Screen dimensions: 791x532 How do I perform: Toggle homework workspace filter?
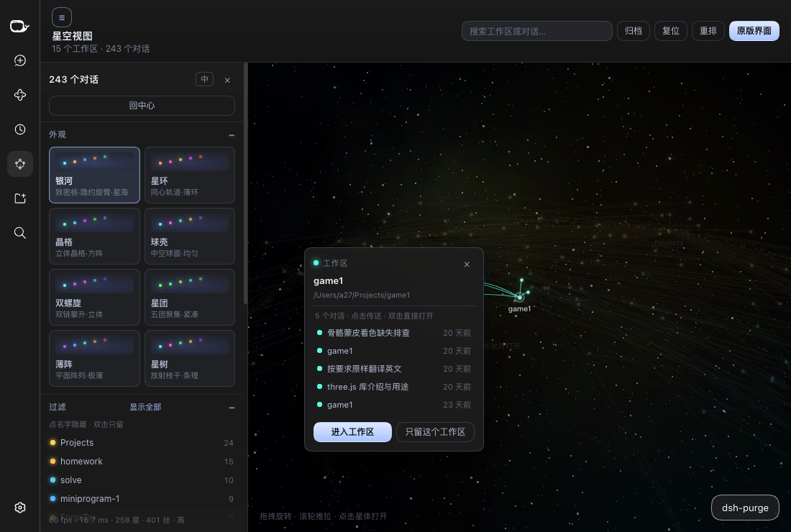pyautogui.click(x=142, y=462)
